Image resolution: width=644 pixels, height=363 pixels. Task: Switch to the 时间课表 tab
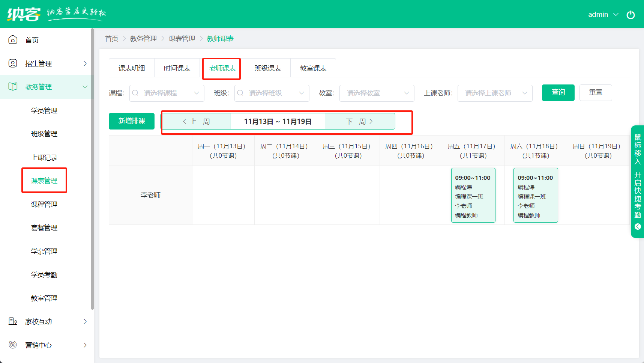tap(177, 68)
